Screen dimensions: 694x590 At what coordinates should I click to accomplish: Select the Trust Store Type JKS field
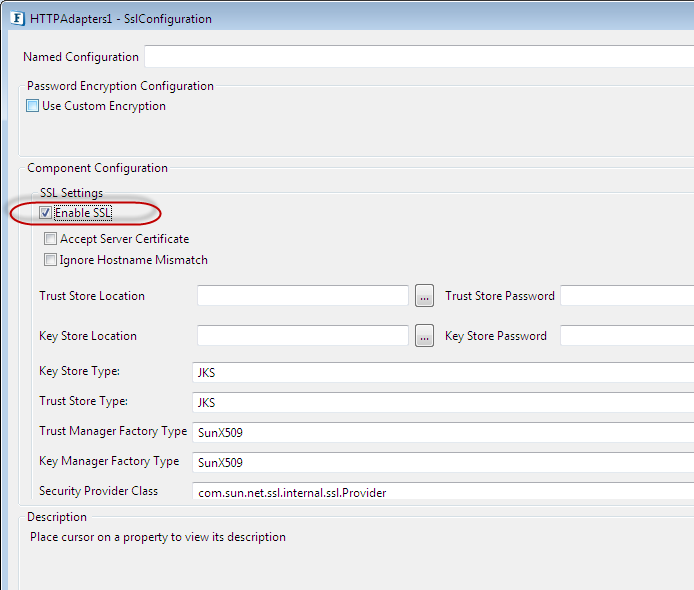point(440,402)
